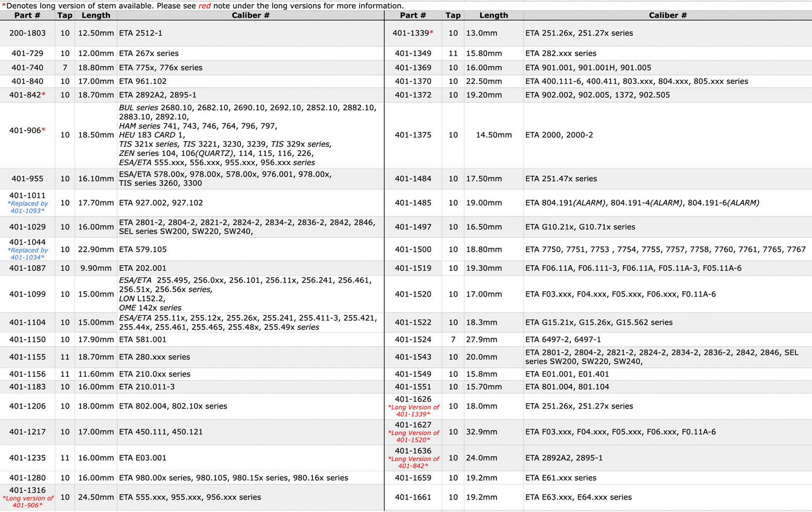Screen dimensions: 812x512
Task: Select part number 401-729 cell
Action: [x=28, y=54]
